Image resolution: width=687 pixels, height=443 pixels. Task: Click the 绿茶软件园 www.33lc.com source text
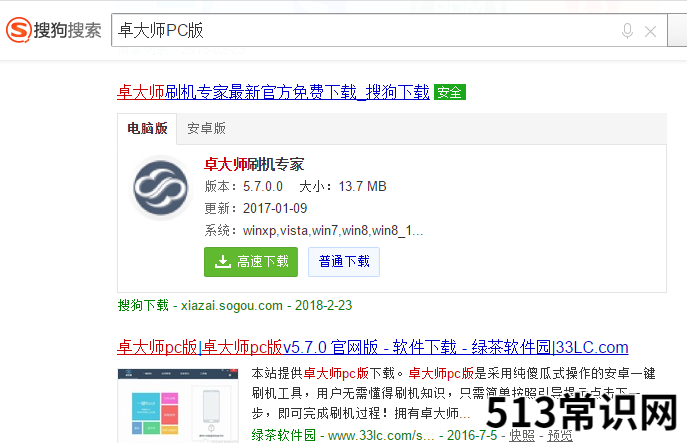343,435
